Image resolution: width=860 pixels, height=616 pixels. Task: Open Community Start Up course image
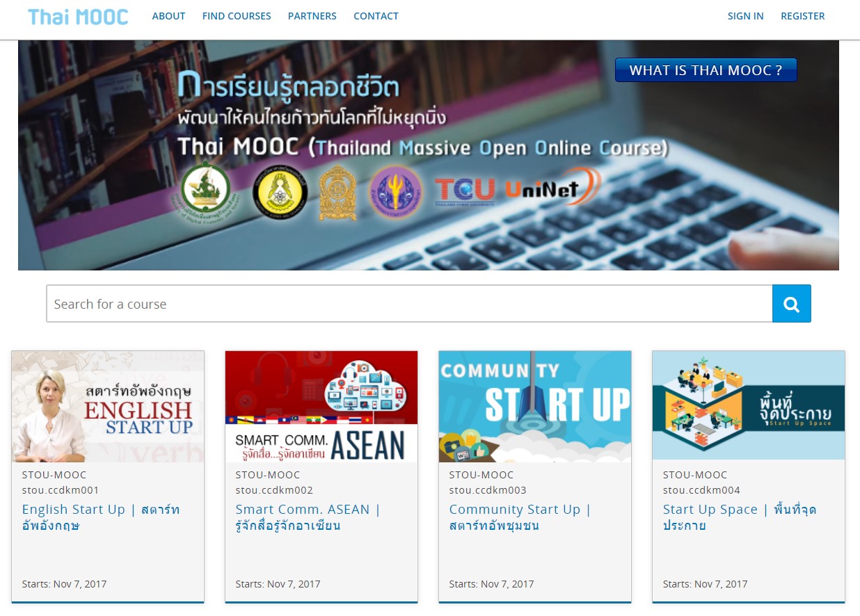tap(535, 407)
